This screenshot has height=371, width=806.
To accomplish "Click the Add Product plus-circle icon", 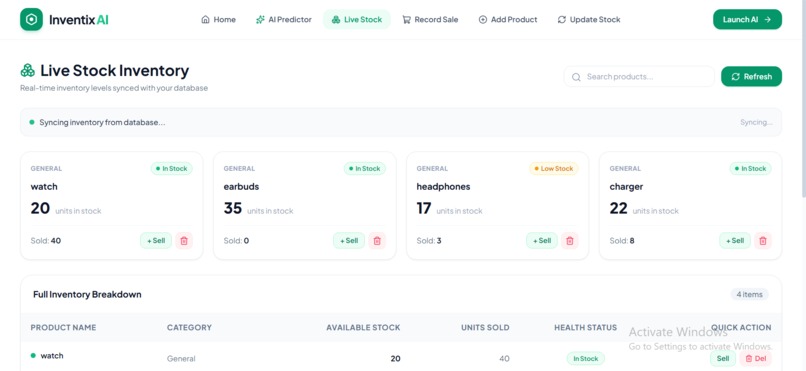I will click(x=483, y=20).
